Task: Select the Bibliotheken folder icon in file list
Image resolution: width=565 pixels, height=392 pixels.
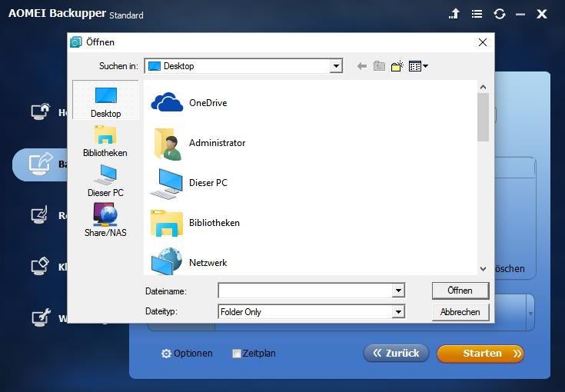Action: (x=167, y=223)
